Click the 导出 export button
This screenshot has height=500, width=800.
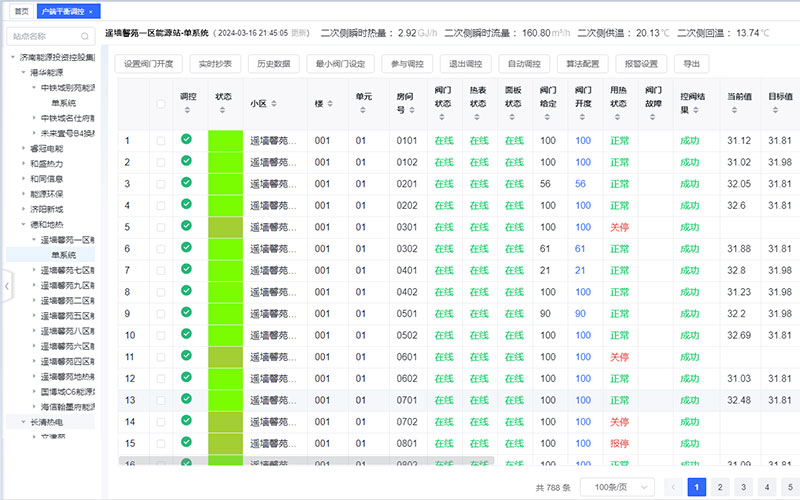[691, 64]
